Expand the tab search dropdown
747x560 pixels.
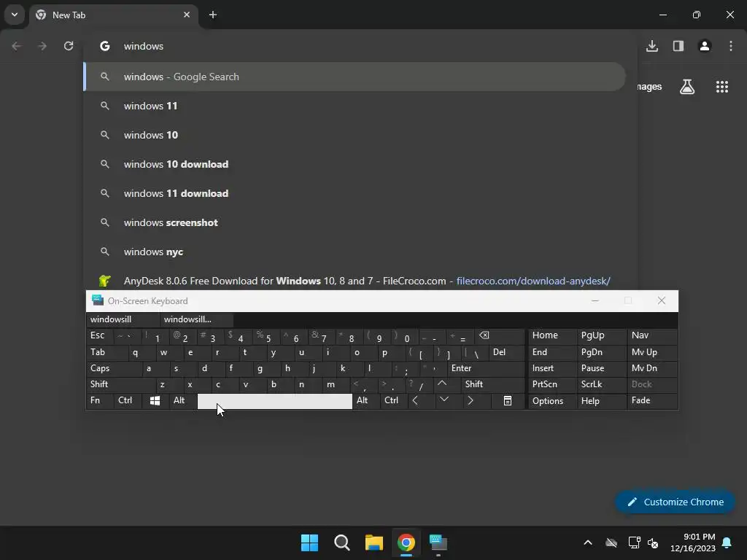(15, 15)
